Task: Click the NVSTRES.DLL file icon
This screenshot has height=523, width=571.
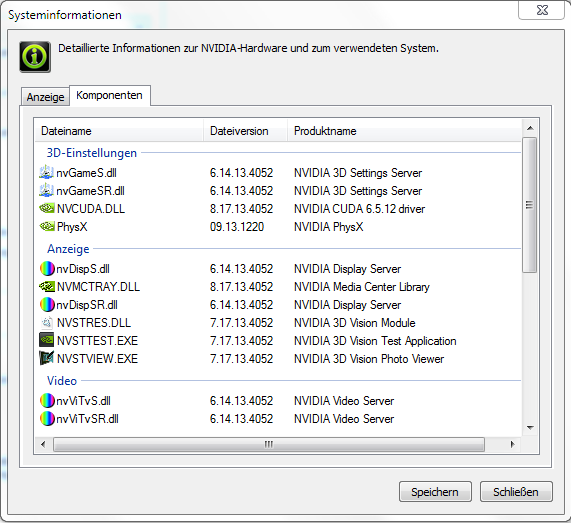Action: point(47,323)
